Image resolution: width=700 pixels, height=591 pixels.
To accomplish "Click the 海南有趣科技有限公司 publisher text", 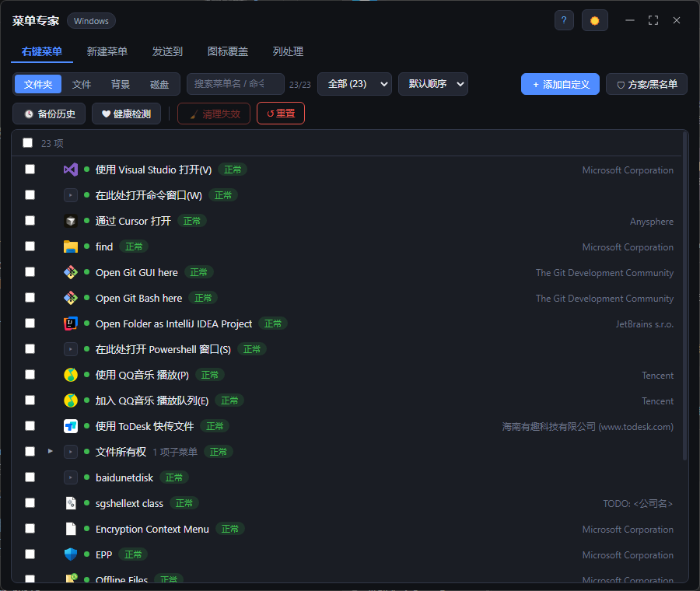I will click(587, 427).
